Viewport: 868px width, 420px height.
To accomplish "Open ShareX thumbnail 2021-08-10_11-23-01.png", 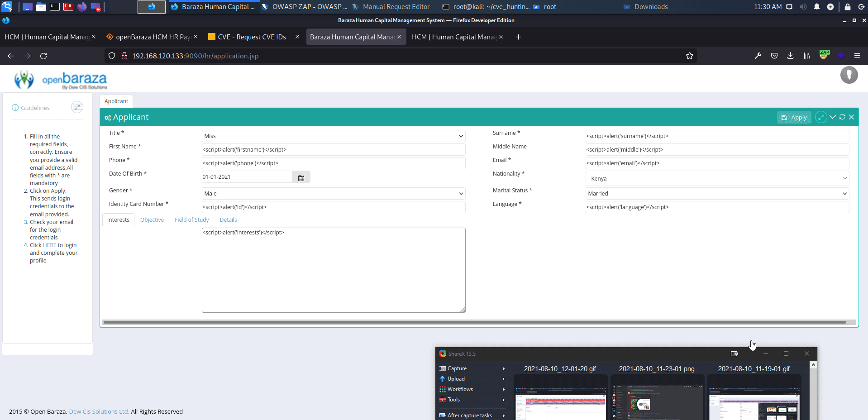I will point(657,397).
